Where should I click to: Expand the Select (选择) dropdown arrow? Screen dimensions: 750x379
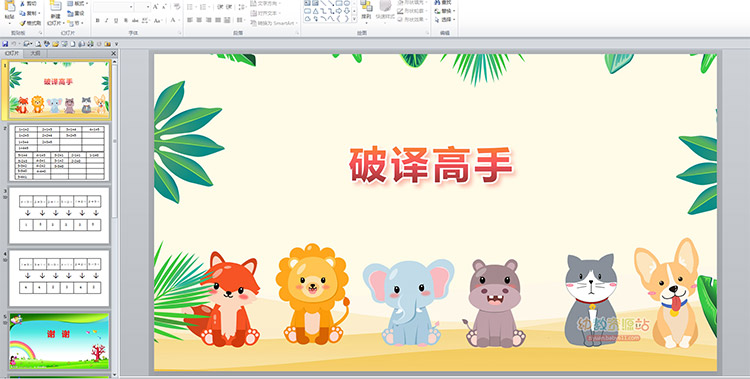point(454,20)
